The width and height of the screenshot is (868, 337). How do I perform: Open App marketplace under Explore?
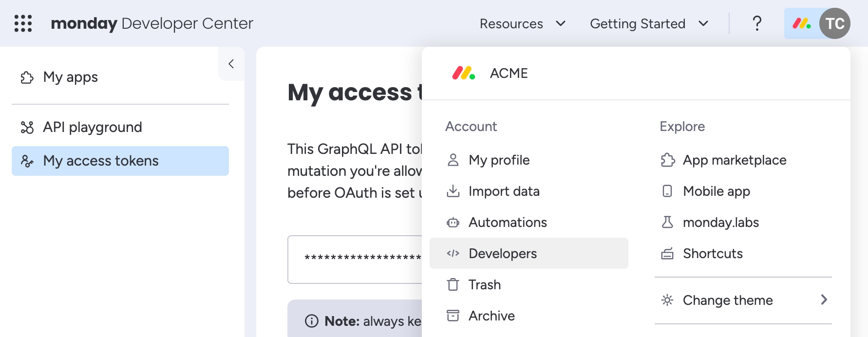(734, 160)
